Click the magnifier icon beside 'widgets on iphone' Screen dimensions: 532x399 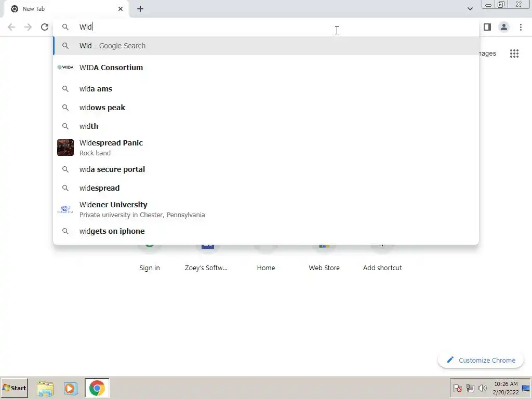coord(65,231)
